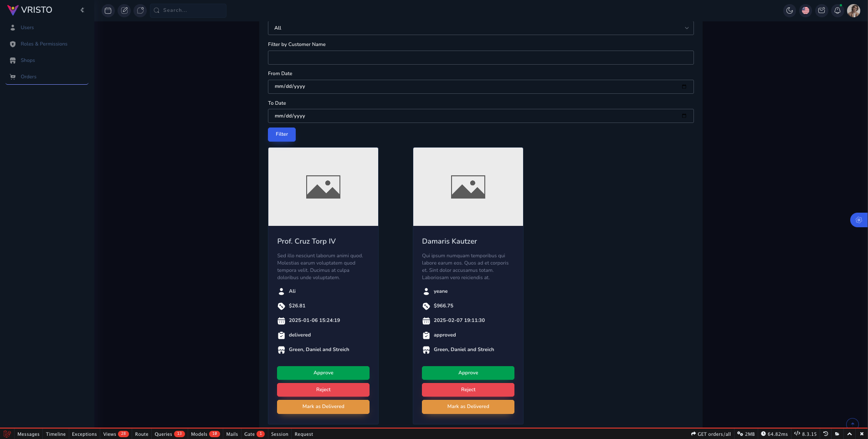Open the Messages debugbar tab
This screenshot has width=868, height=439.
tap(28, 434)
